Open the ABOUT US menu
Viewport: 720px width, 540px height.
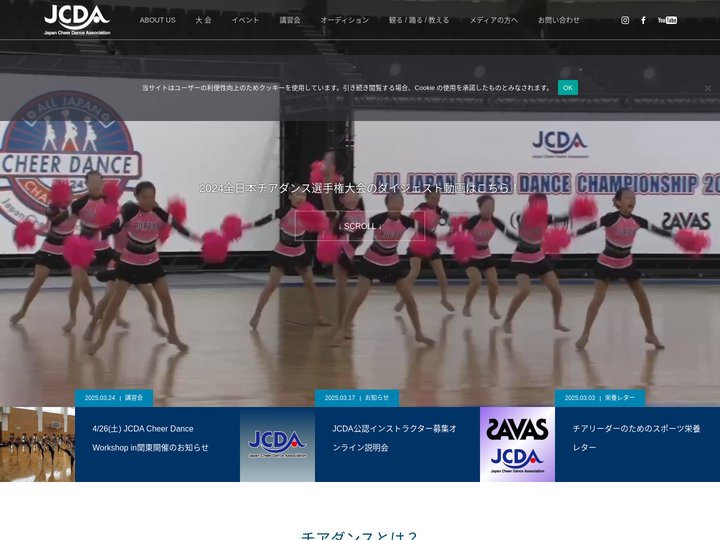pos(158,20)
